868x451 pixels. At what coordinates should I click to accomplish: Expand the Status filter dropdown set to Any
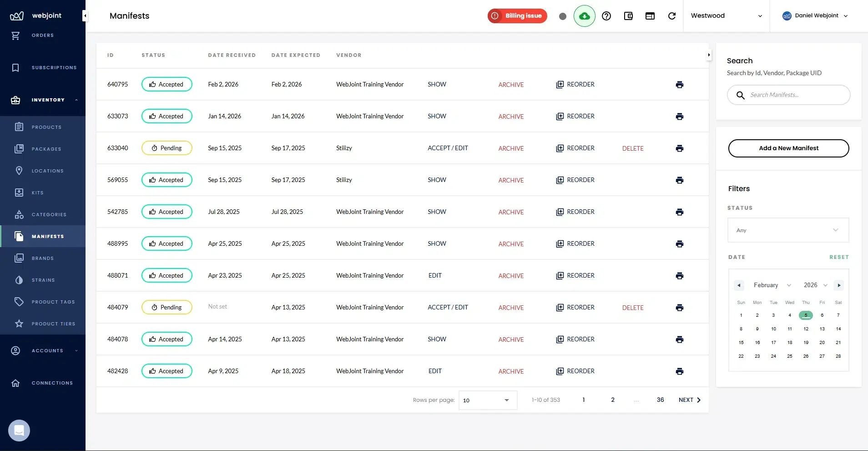point(787,230)
